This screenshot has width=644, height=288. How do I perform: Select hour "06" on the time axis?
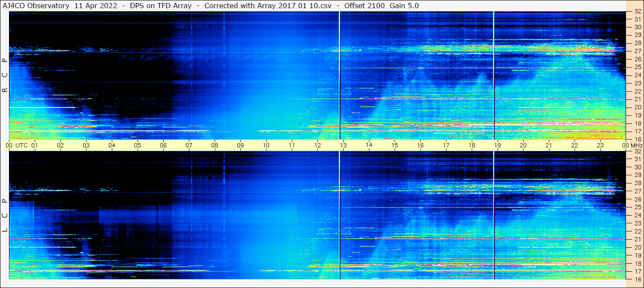pyautogui.click(x=163, y=145)
